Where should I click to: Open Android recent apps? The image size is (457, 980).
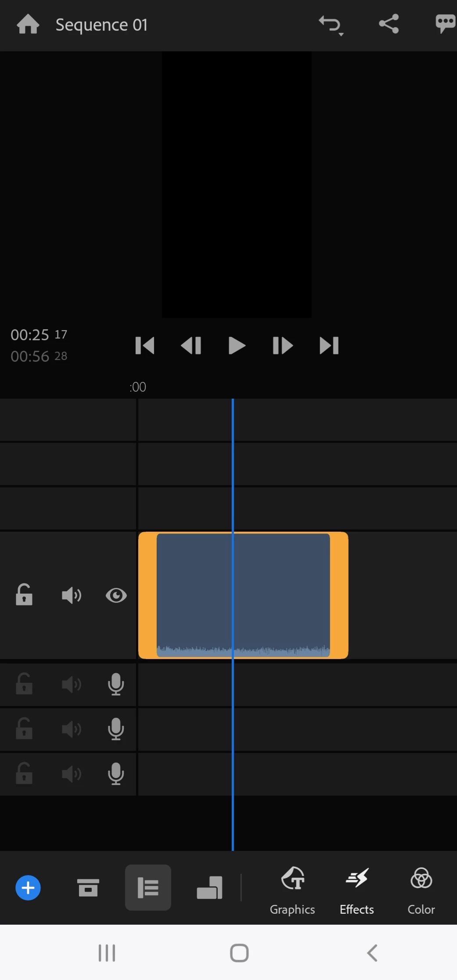tap(107, 953)
